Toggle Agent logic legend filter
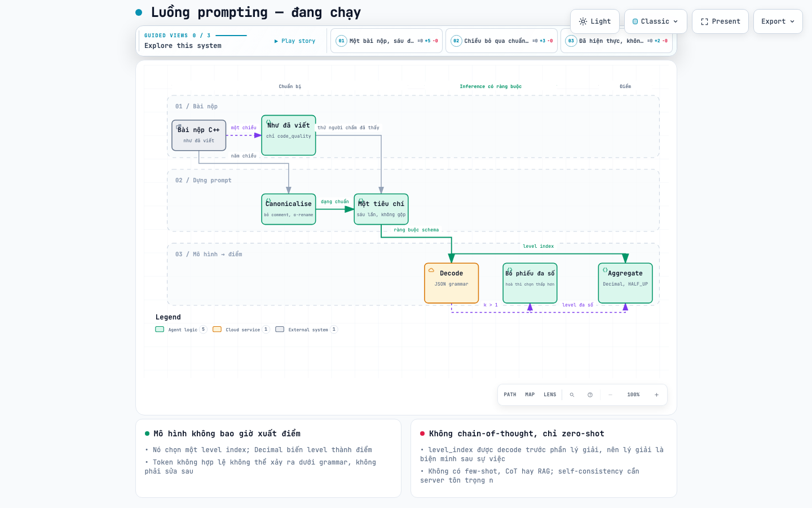Image resolution: width=812 pixels, height=508 pixels. [x=181, y=330]
